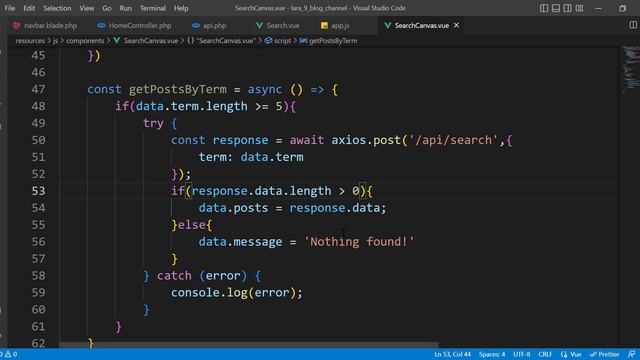640x360 pixels.
Task: Toggle the primary side bar layout icon
Action: point(544,8)
